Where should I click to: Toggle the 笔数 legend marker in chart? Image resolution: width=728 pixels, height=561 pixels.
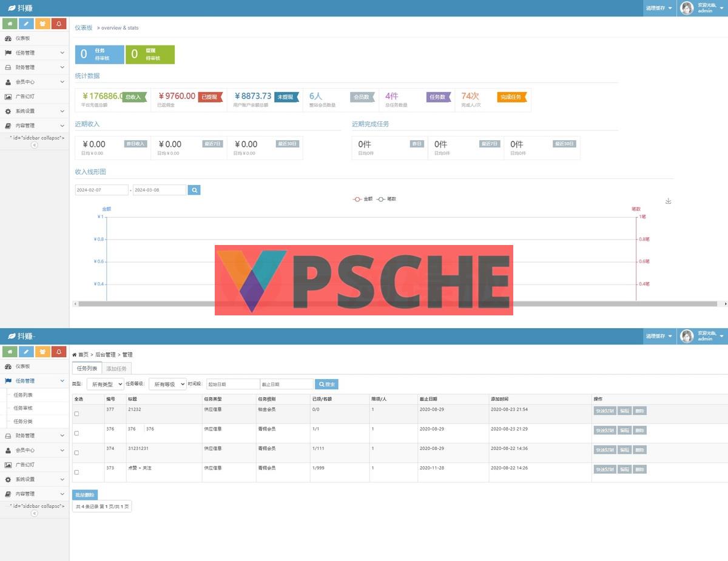381,199
